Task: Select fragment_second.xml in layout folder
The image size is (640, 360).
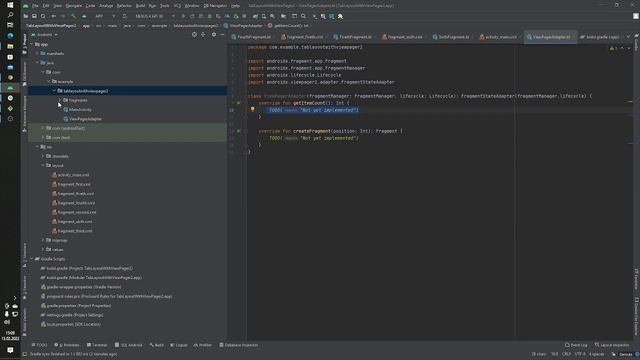Action: tap(74, 212)
